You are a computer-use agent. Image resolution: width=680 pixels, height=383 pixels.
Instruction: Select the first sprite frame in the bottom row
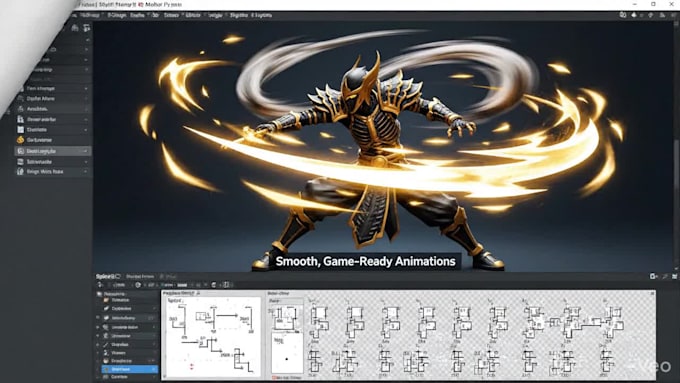pyautogui.click(x=315, y=361)
